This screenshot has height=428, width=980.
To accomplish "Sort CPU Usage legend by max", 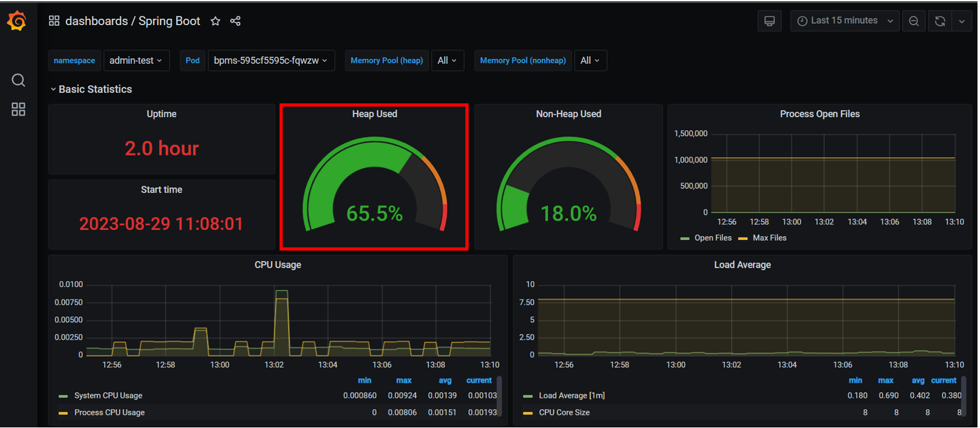I will tap(404, 380).
